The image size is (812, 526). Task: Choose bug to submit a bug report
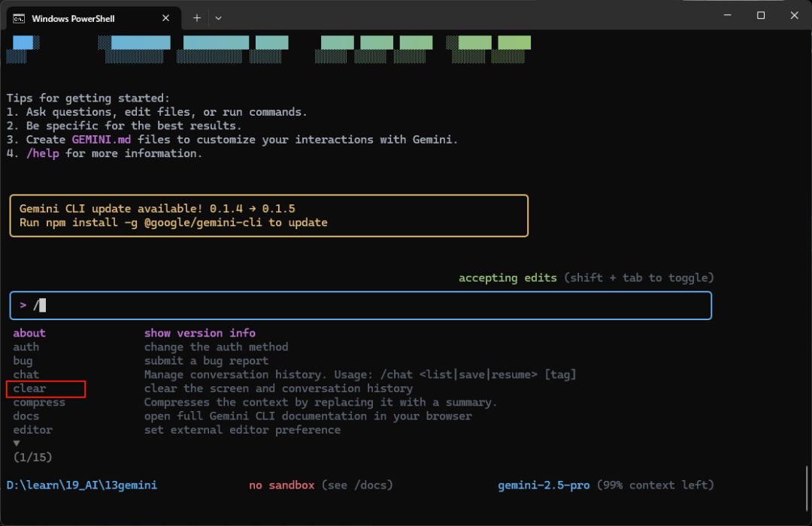(x=23, y=361)
